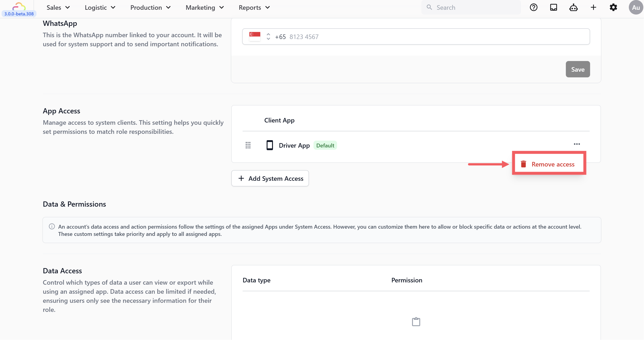Click Add System Access button

270,178
